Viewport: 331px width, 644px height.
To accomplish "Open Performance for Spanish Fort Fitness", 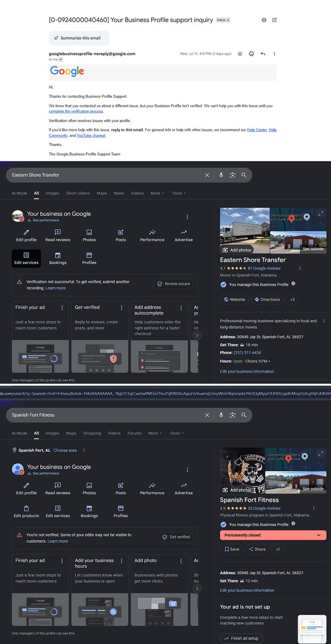I will 152,489.
